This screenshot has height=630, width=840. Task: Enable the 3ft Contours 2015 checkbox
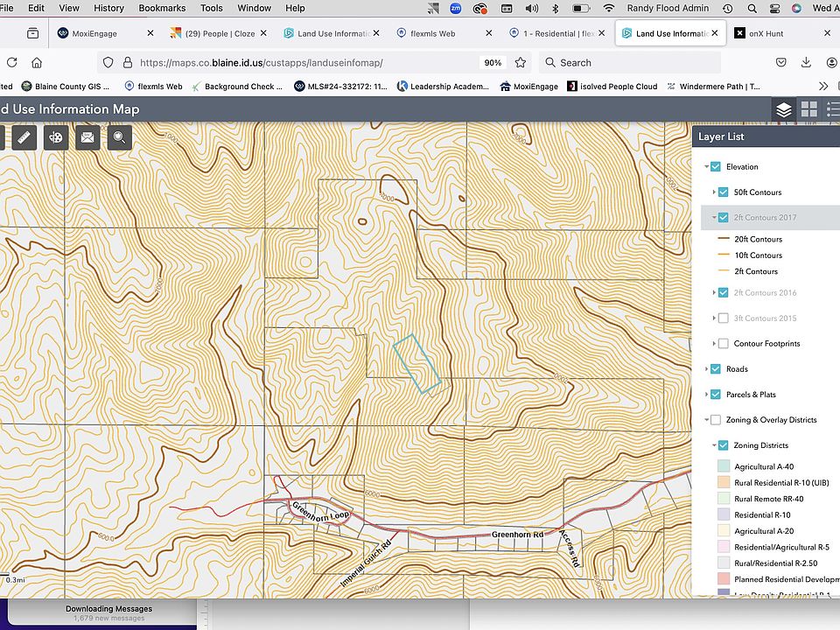724,318
